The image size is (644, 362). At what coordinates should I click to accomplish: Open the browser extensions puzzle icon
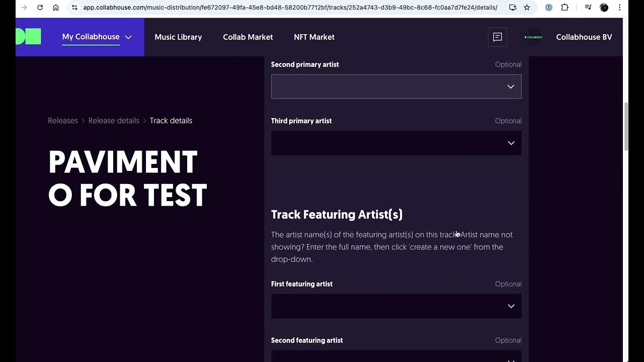tap(565, 8)
